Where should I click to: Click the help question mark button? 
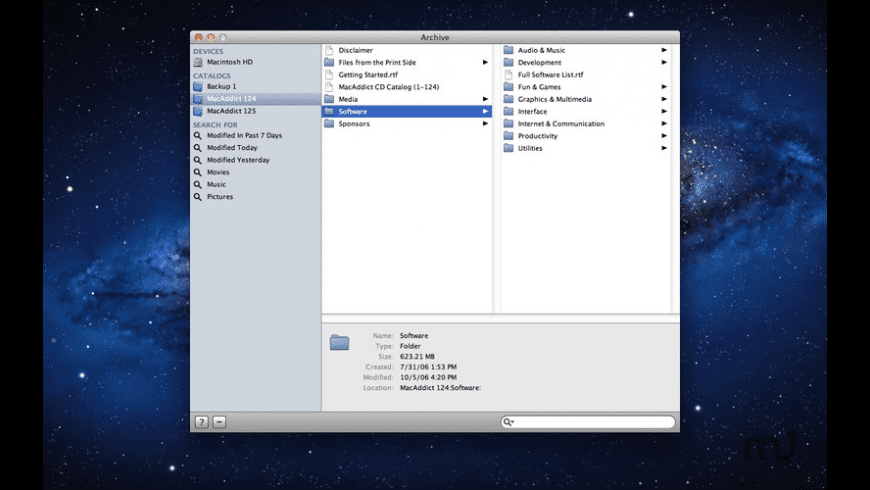pos(201,422)
